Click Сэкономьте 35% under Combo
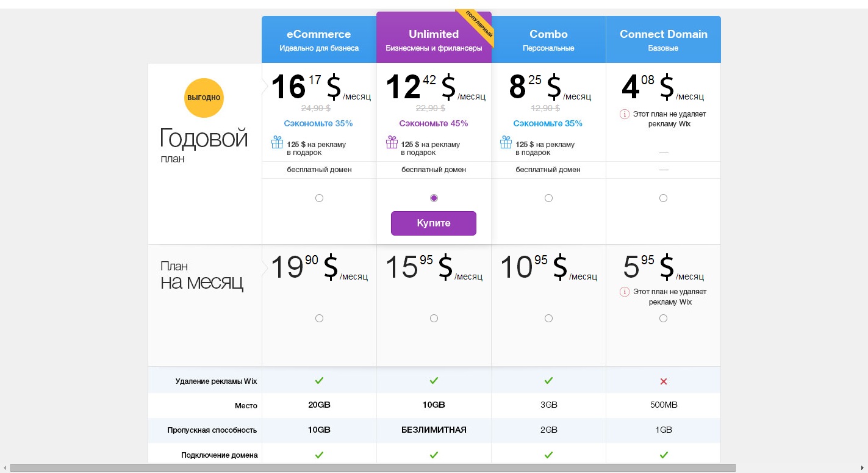 pos(548,123)
